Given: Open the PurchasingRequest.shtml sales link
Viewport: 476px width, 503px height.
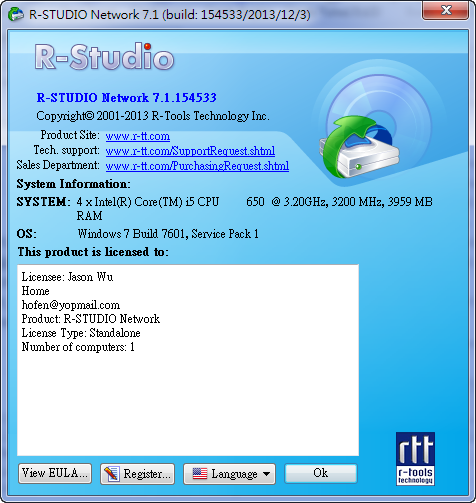Looking at the screenshot, I should tap(197, 166).
